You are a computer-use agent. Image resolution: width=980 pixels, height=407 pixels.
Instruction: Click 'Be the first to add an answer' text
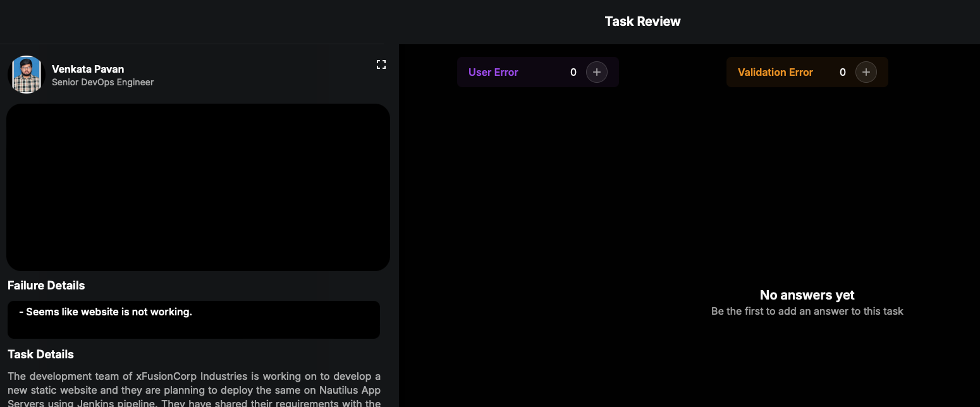pos(807,311)
